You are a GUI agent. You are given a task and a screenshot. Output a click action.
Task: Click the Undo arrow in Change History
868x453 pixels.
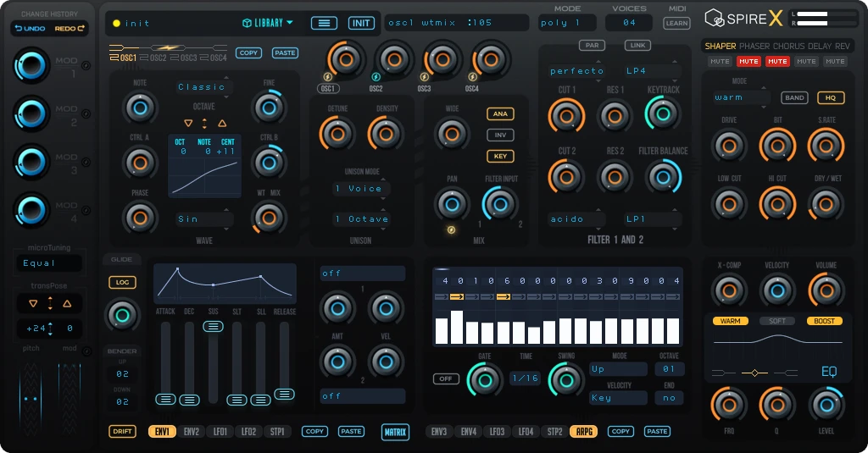coord(19,28)
